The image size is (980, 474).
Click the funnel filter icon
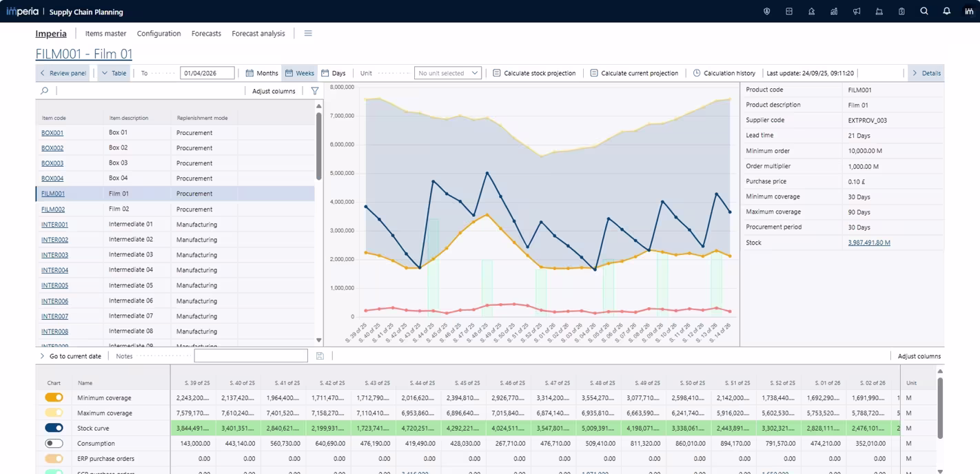point(315,91)
